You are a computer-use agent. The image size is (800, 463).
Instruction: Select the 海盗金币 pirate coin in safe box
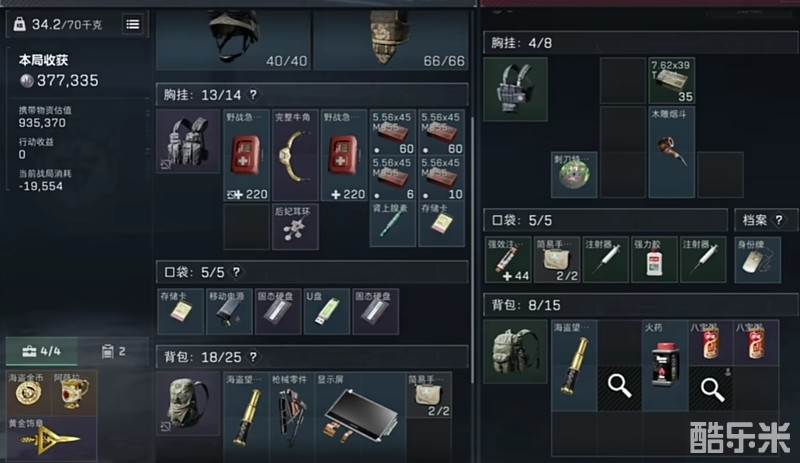tap(29, 393)
